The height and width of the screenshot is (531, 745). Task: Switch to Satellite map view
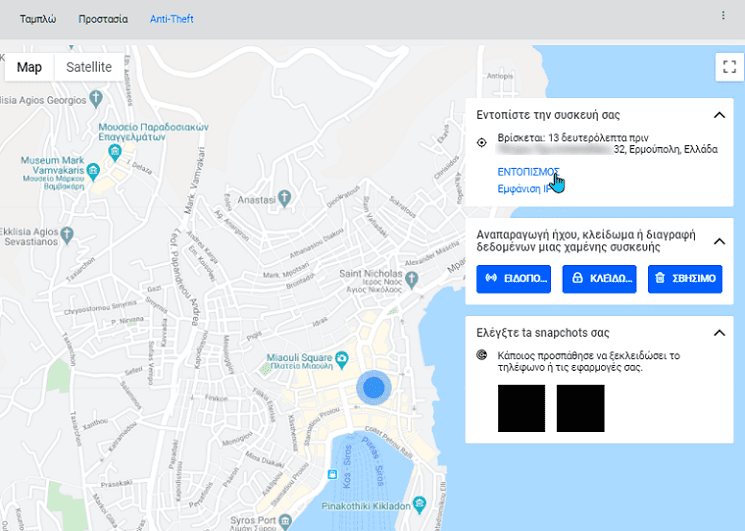click(x=89, y=67)
